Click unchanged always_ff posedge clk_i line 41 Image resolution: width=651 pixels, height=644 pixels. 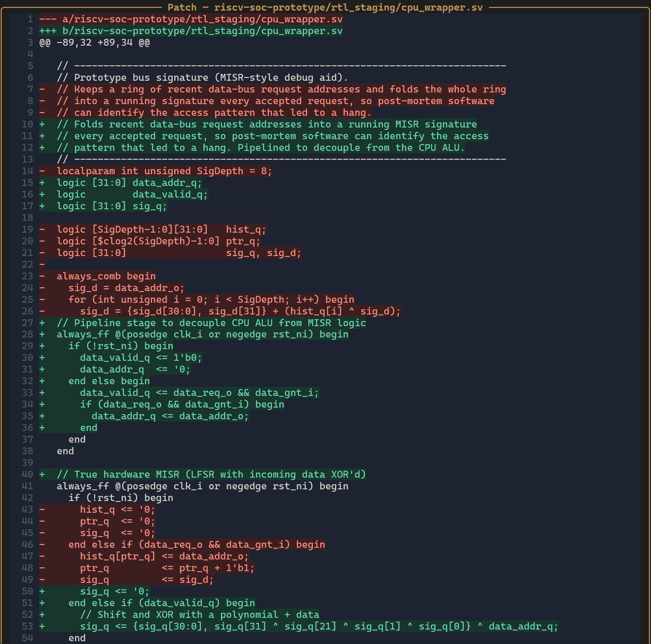click(x=203, y=486)
